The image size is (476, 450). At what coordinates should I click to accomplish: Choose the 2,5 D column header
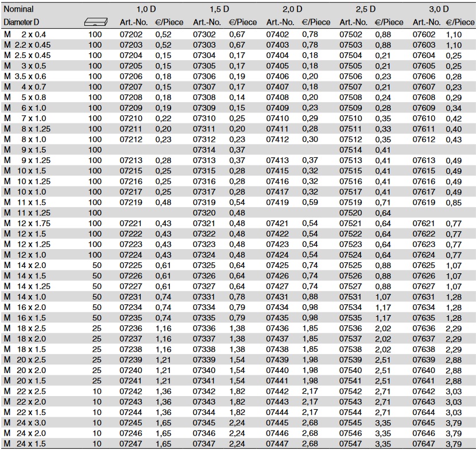click(x=366, y=9)
